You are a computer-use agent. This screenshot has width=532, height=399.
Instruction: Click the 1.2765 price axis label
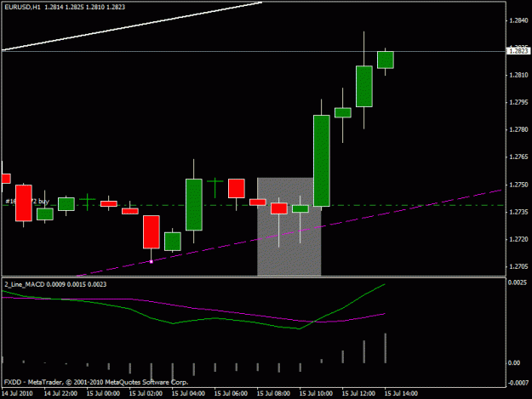click(518, 157)
